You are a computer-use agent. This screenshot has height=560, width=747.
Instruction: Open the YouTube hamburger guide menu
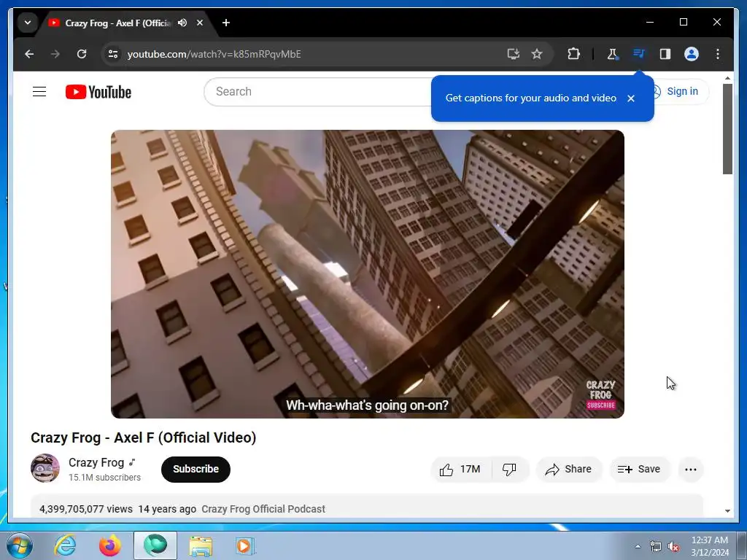pyautogui.click(x=39, y=91)
